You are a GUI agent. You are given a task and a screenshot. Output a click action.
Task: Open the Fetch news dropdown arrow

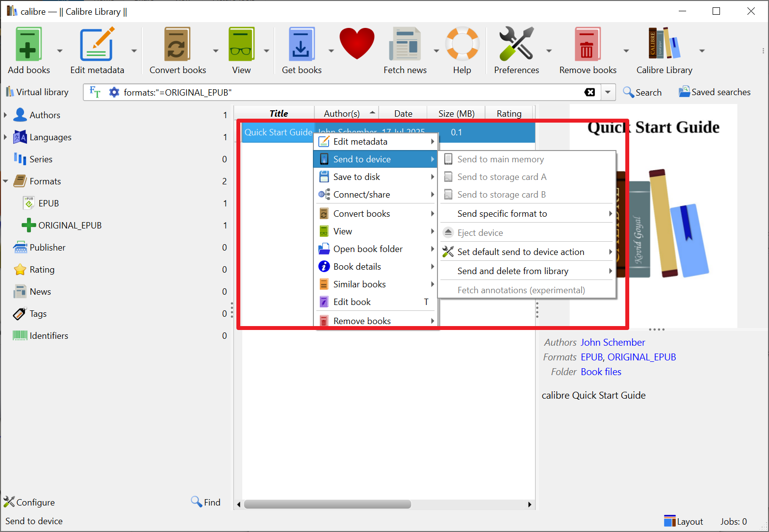436,51
